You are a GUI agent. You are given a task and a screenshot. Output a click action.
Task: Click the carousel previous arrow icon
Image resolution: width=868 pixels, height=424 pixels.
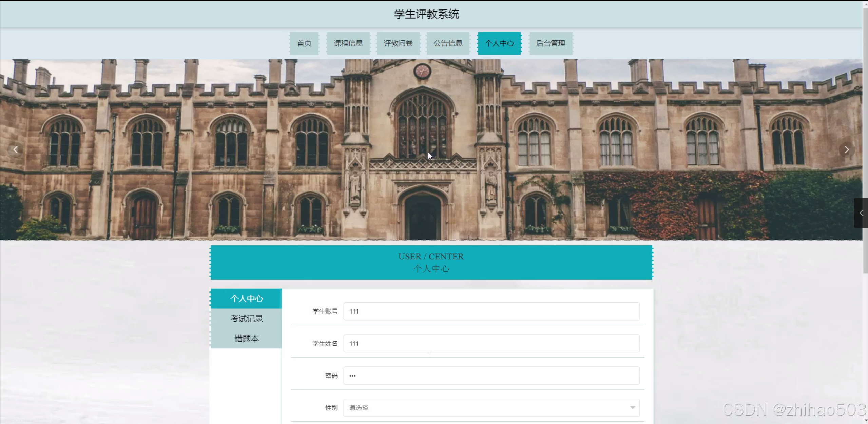coord(16,149)
